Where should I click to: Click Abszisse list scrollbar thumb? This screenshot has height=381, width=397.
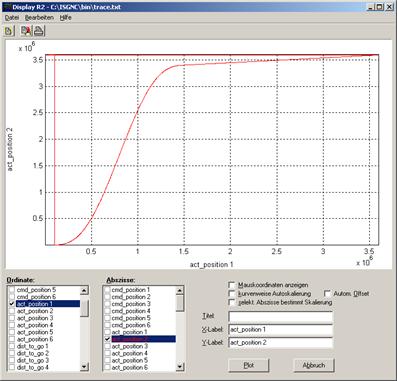coord(180,303)
